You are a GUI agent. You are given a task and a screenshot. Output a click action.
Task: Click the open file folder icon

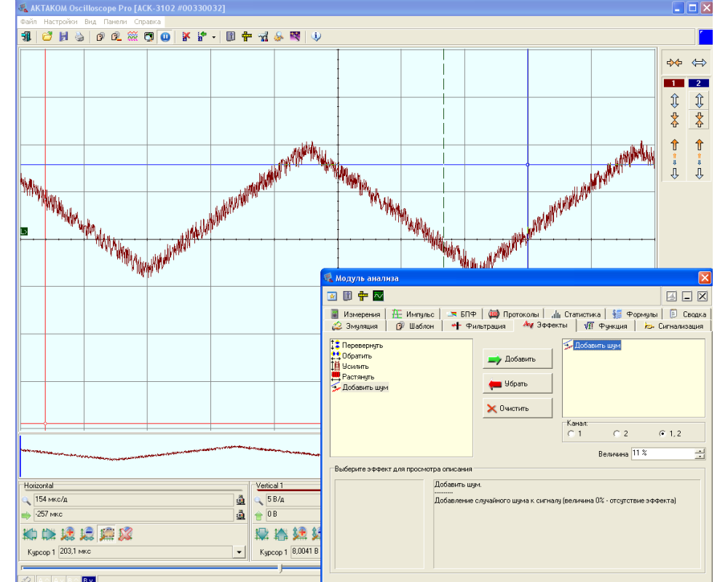(x=47, y=36)
